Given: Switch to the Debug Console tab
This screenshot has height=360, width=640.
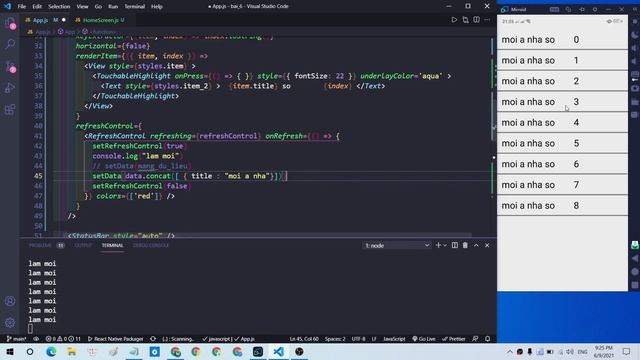Looking at the screenshot, I should coord(151,245).
